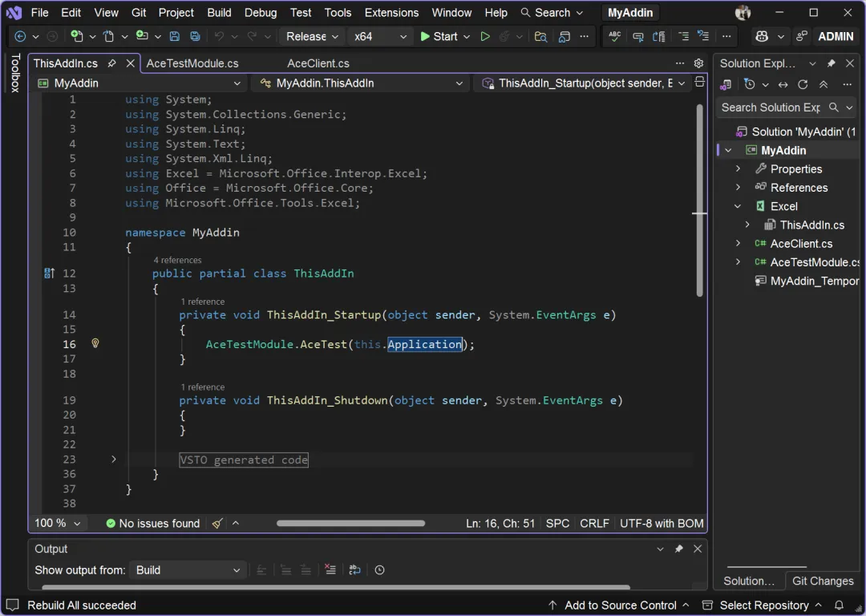Expand the References node
Image resolution: width=866 pixels, height=616 pixels.
pos(738,188)
